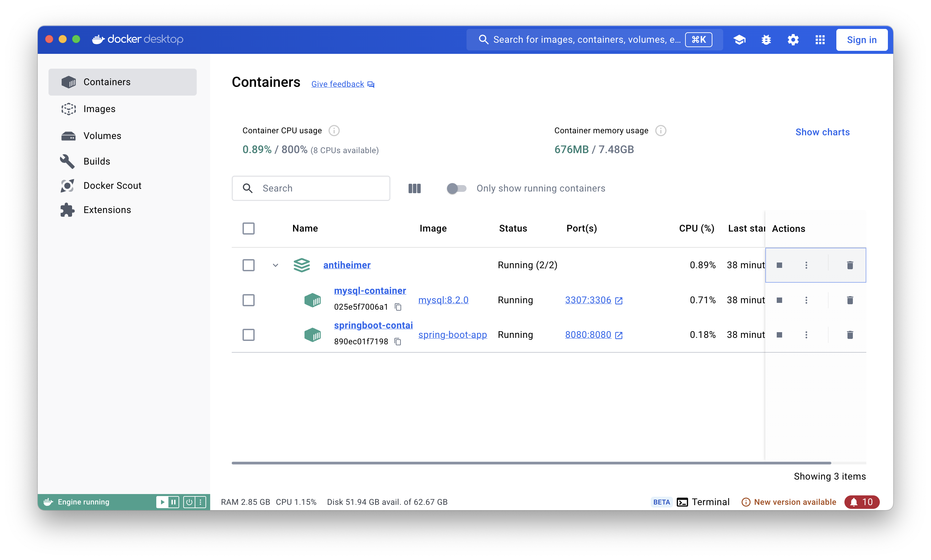Copy the mysql-container ID
The height and width of the screenshot is (560, 931).
(x=398, y=307)
